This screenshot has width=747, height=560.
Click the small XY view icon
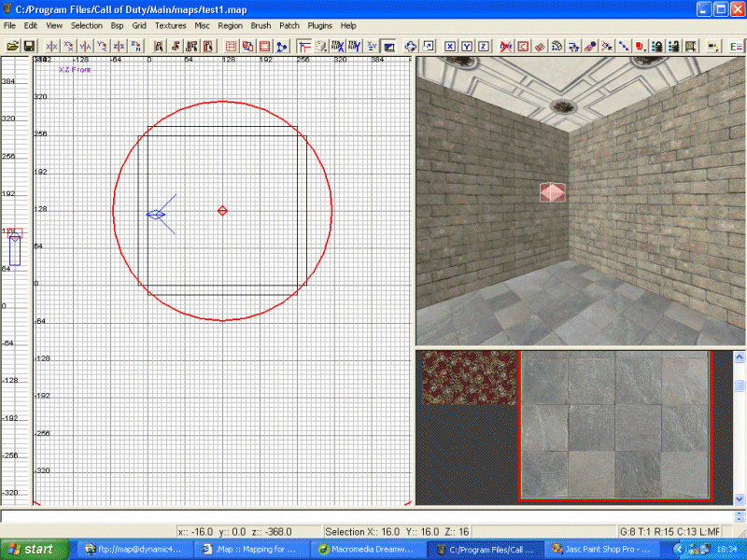(372, 46)
